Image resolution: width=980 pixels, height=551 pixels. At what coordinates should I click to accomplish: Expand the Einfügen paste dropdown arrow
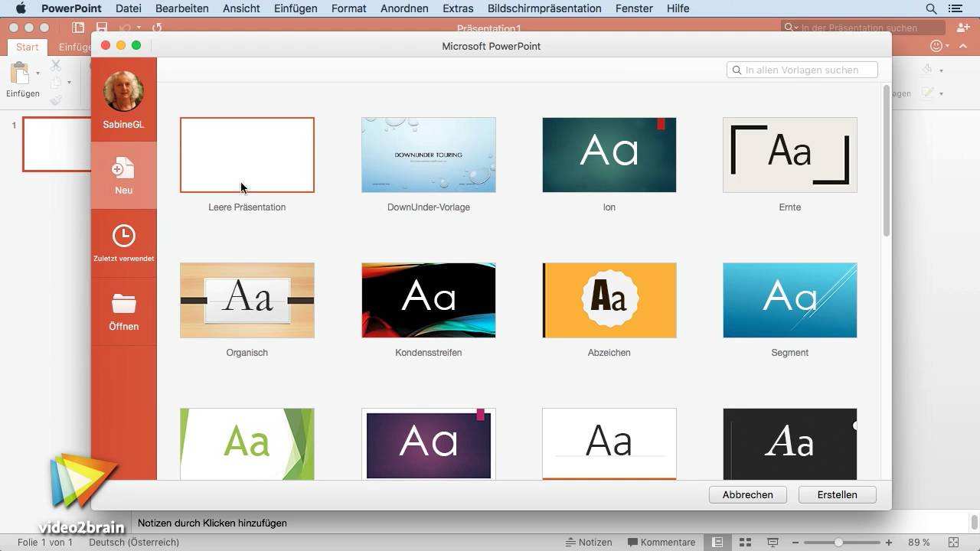(38, 73)
